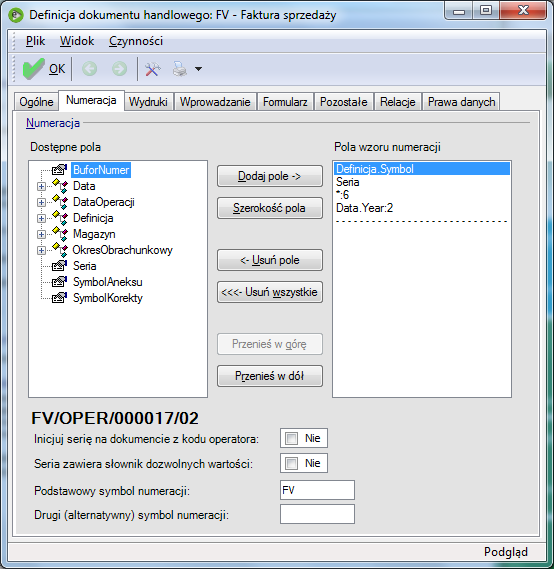The width and height of the screenshot is (554, 569).
Task: Click the Magazyn node icon
Action: coord(59,234)
